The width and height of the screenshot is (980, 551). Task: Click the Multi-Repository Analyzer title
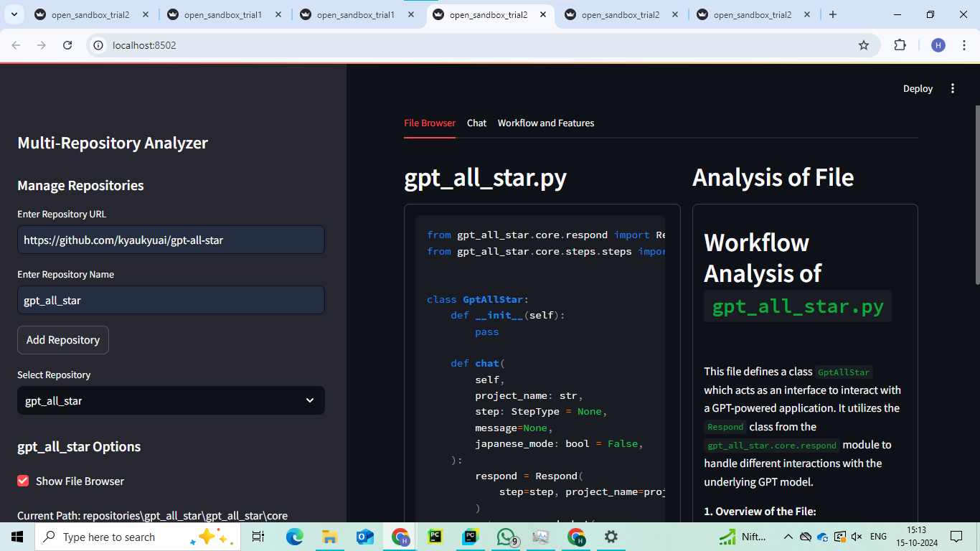click(x=113, y=143)
